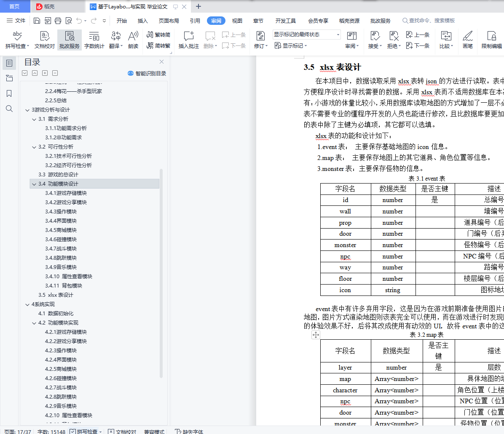Collapse the 3.4 功能模块设计 tree node

34,184
